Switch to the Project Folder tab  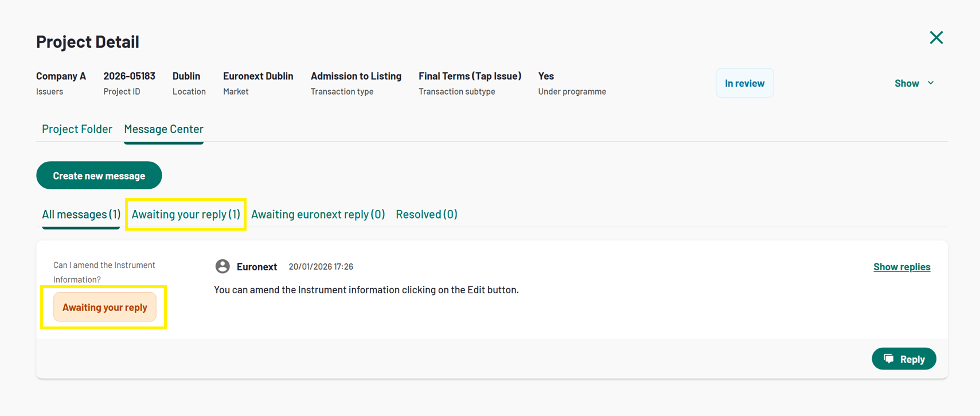[77, 129]
